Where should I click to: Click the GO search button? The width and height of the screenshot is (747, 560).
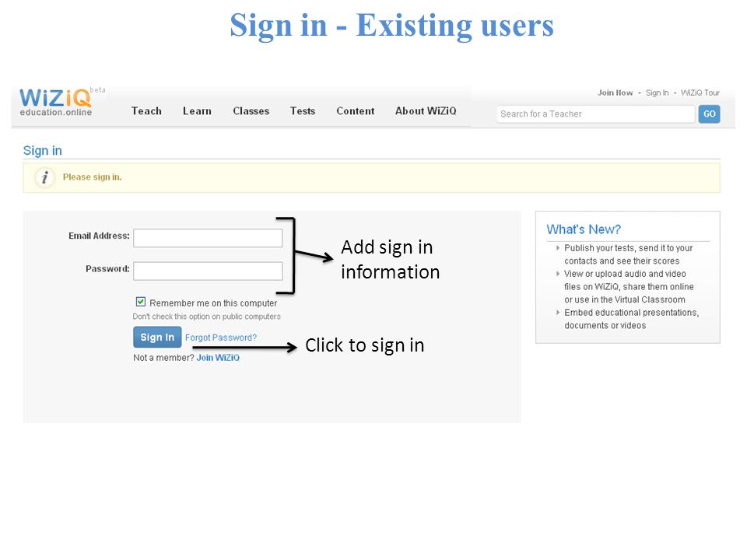710,114
